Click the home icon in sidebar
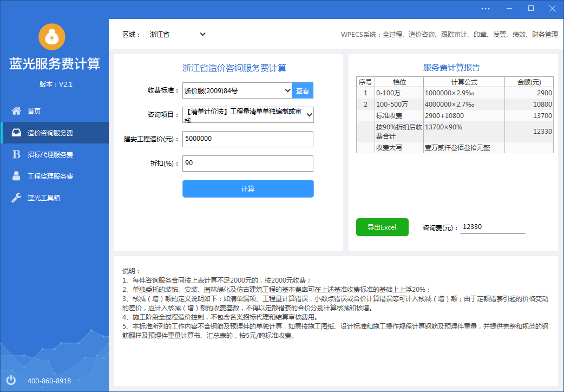Image resolution: width=564 pixels, height=392 pixels. click(x=17, y=111)
